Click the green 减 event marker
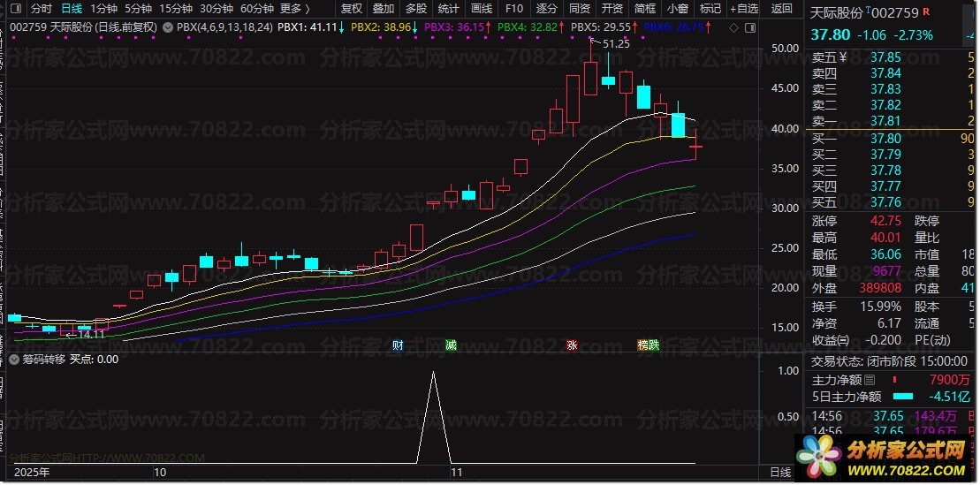This screenshot has height=485, width=980. pyautogui.click(x=450, y=345)
